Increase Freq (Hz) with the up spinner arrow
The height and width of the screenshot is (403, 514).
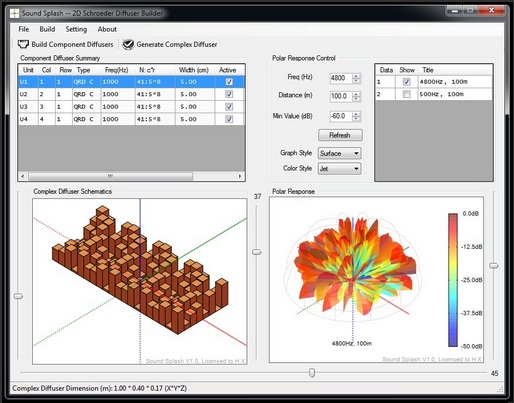356,76
